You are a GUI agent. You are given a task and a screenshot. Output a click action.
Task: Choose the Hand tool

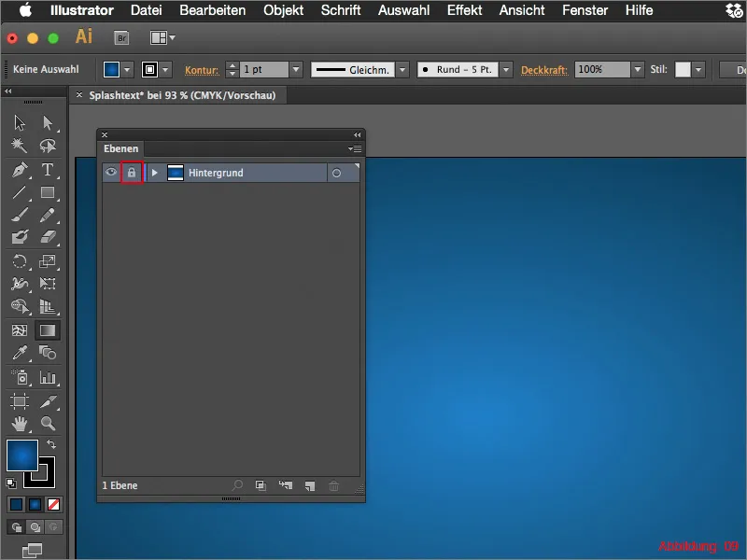click(x=20, y=424)
